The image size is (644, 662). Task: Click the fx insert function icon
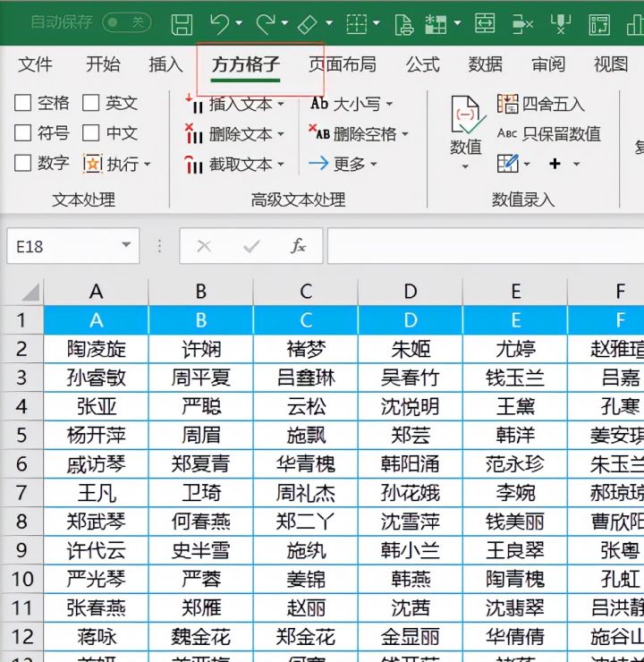pos(298,246)
